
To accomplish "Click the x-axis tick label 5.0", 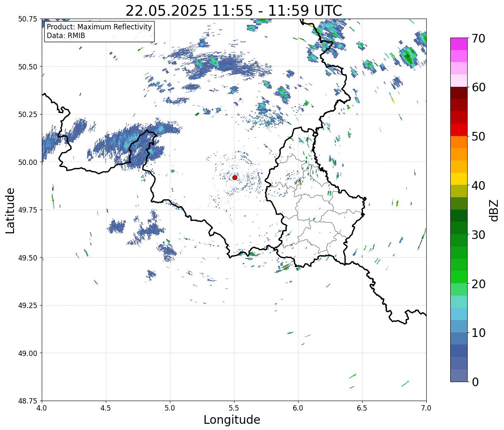I will click(170, 408).
